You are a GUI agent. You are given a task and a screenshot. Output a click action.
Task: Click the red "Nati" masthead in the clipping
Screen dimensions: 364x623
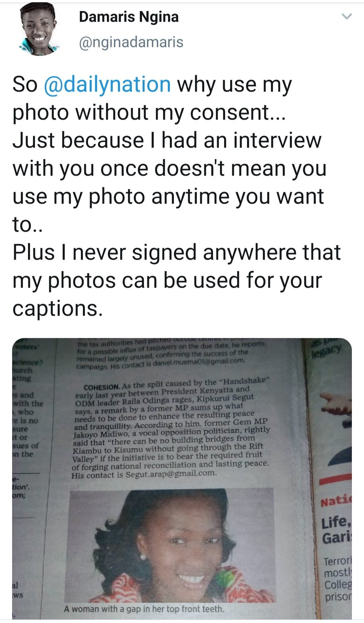coord(336,502)
